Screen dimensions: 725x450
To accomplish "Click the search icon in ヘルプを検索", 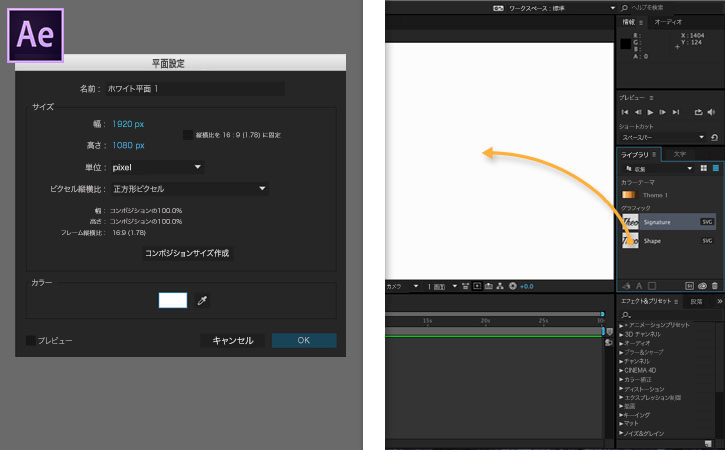I will [624, 8].
